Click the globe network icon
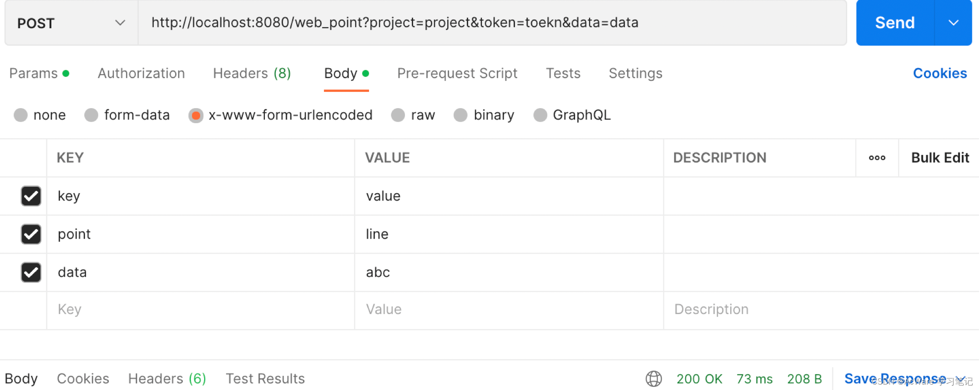980x390 pixels. point(653,379)
